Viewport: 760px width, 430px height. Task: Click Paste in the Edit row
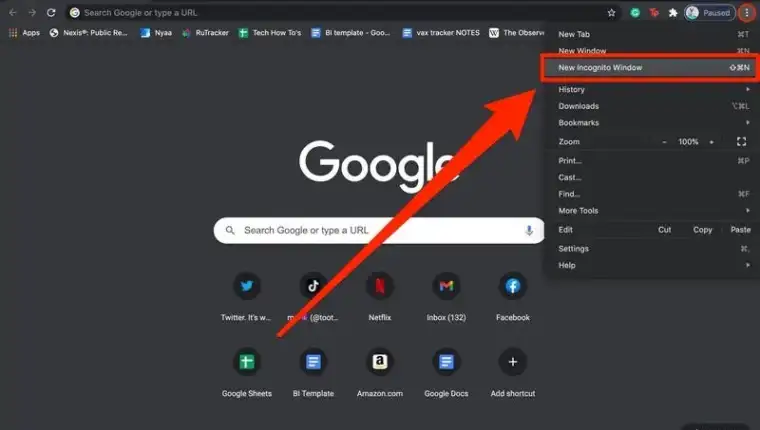pyautogui.click(x=741, y=229)
